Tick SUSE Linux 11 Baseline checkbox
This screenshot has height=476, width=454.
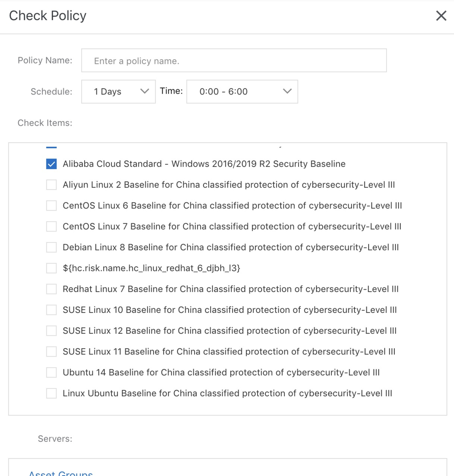point(52,351)
